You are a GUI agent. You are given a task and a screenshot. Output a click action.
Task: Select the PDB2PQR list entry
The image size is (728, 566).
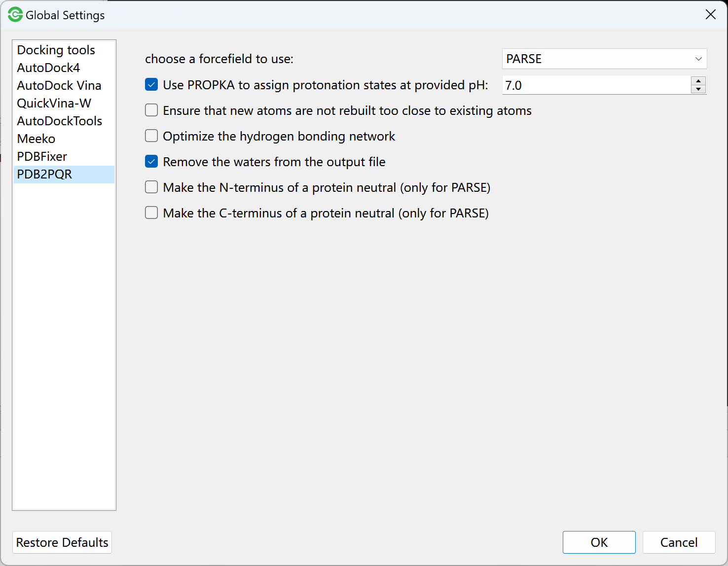(x=64, y=174)
